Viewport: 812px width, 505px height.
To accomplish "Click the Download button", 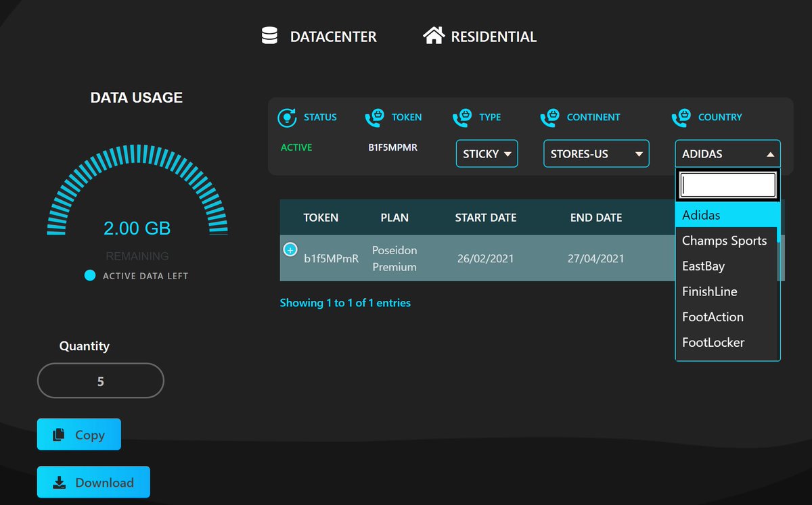I will tap(93, 483).
